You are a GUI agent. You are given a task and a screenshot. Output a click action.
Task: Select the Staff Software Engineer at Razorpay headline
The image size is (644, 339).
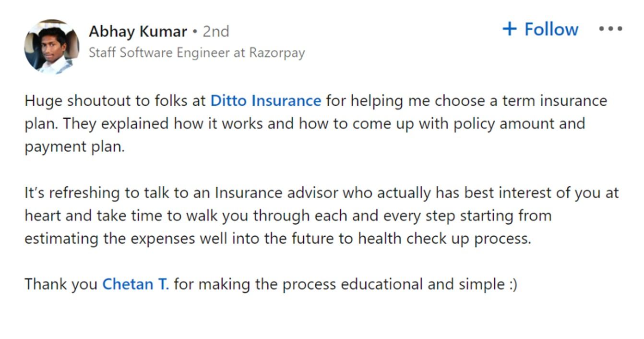[197, 52]
